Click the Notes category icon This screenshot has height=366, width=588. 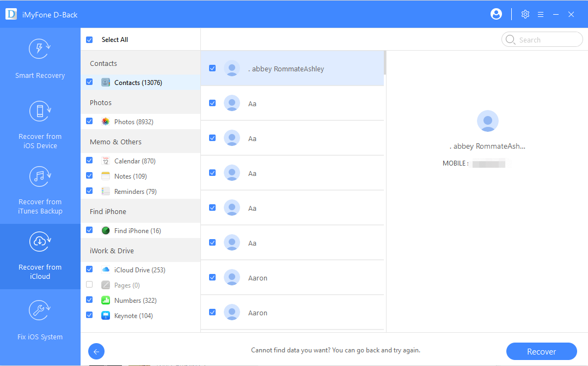point(106,176)
